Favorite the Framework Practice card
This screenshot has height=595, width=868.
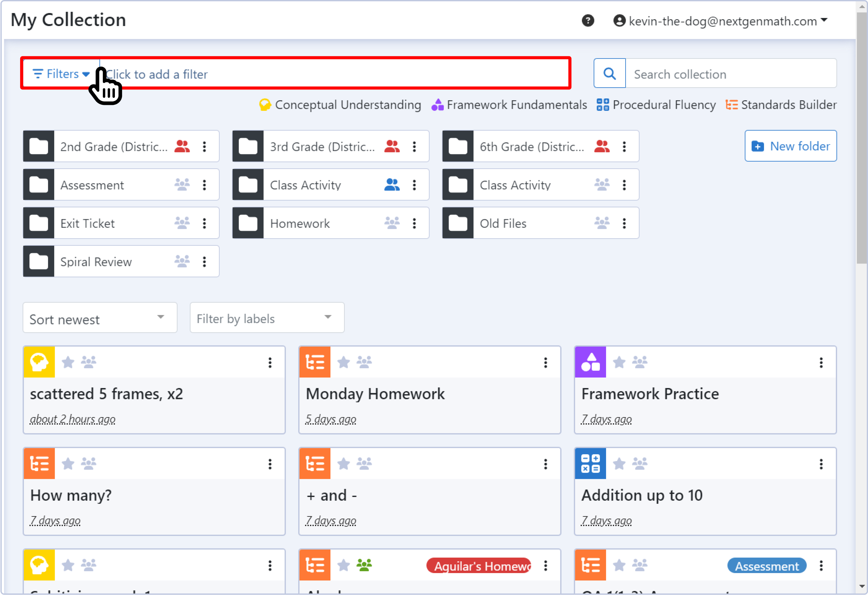pos(619,362)
